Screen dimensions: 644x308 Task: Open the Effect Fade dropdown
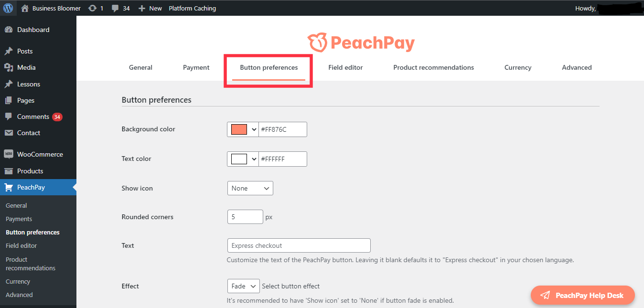click(x=243, y=286)
